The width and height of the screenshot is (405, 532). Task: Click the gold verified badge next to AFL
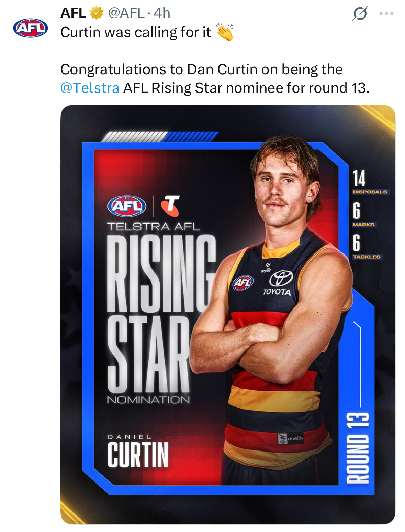coord(97,13)
